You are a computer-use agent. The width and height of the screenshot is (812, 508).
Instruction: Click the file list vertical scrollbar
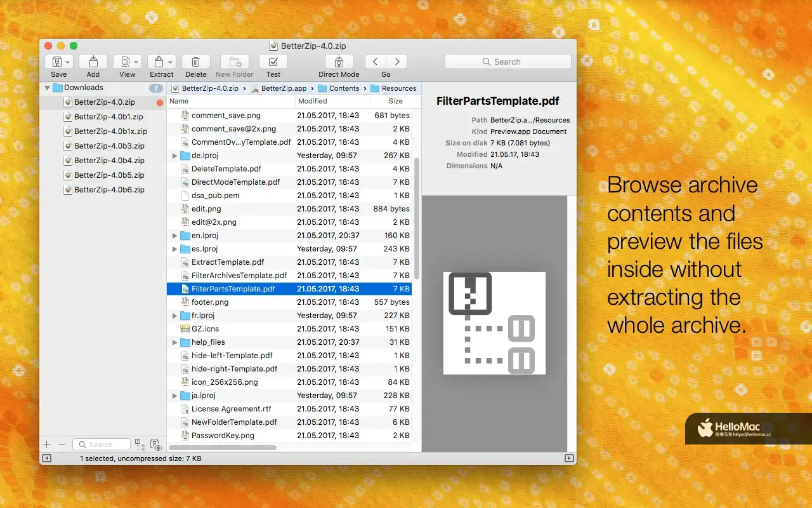(417, 218)
